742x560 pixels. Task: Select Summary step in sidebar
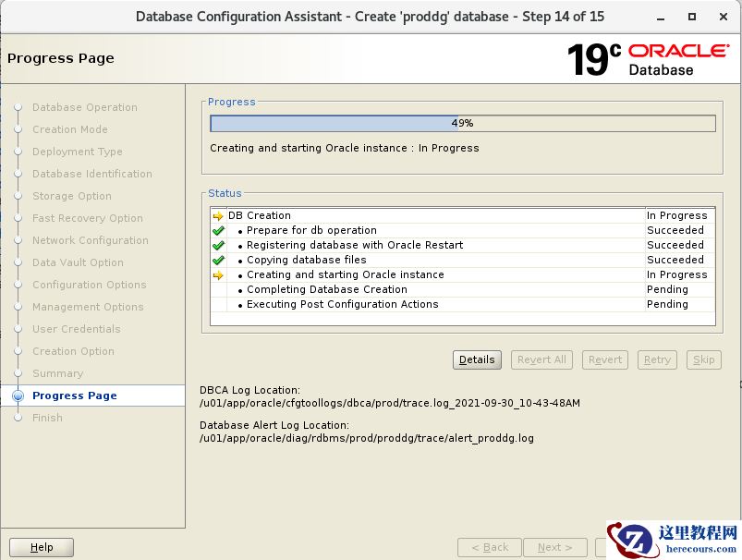click(57, 374)
